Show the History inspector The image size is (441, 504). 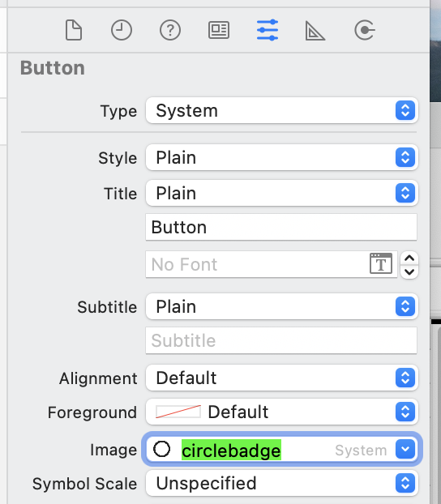(122, 30)
